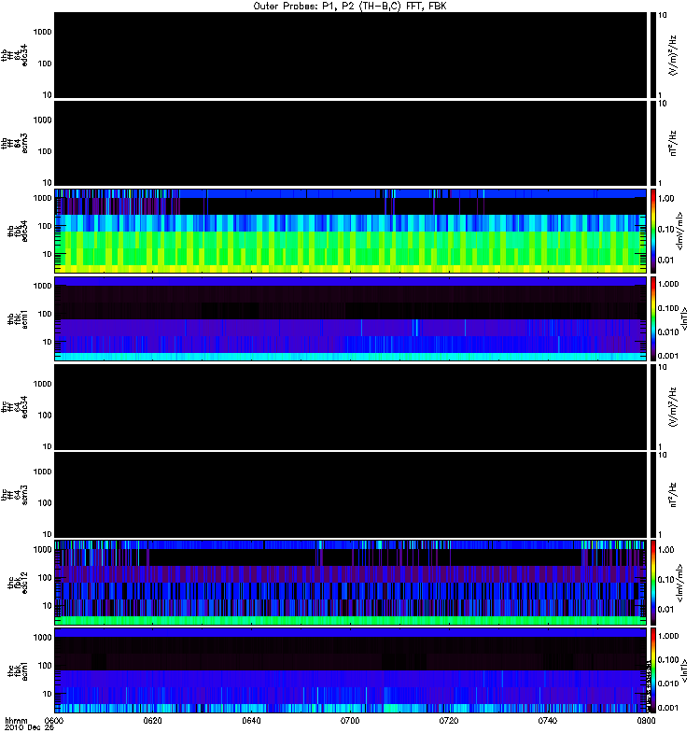This screenshot has height=747, width=700.
Task: Click the 100 tick on thb fbk scm1 axis
Action: coord(44,314)
